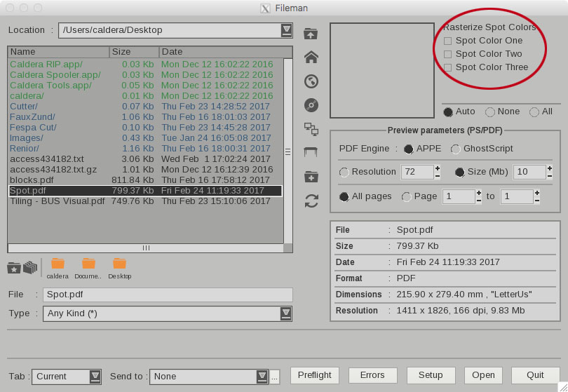Screen dimensions: 568x392
Task: Open network computers icon
Action: pyautogui.click(x=311, y=129)
